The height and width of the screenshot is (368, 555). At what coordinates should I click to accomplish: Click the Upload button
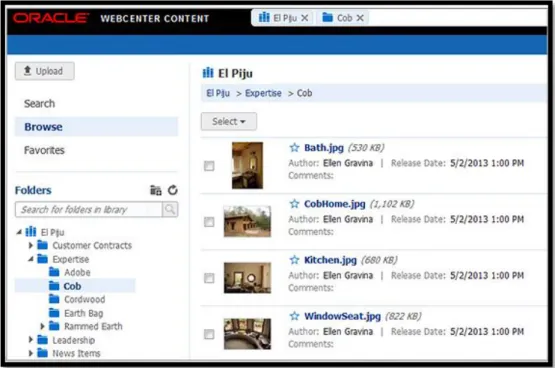point(45,71)
